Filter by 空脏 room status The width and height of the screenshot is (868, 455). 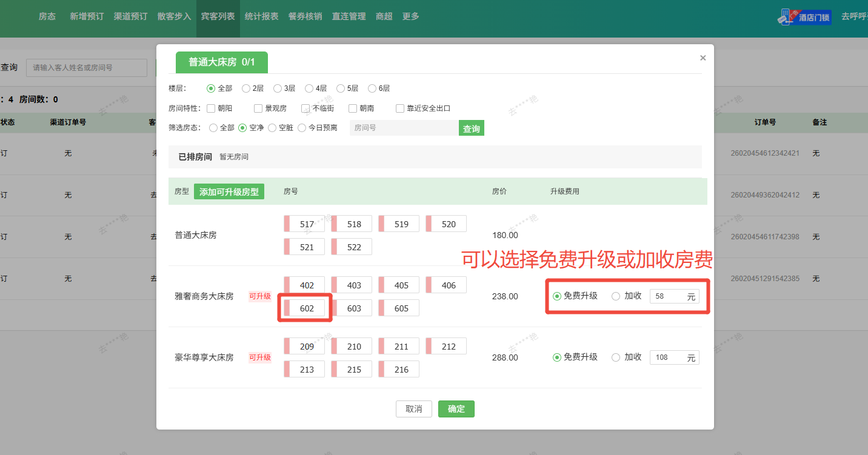pyautogui.click(x=272, y=128)
